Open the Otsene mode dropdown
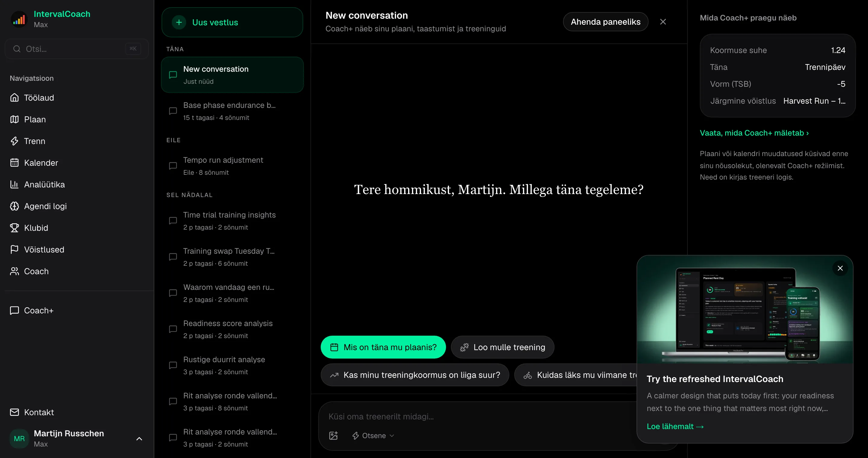 pos(373,435)
